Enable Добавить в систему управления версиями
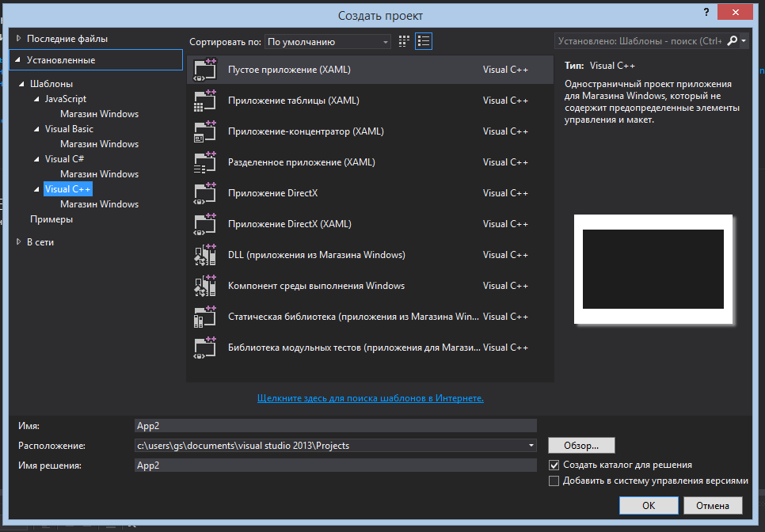The image size is (765, 532). 554,481
